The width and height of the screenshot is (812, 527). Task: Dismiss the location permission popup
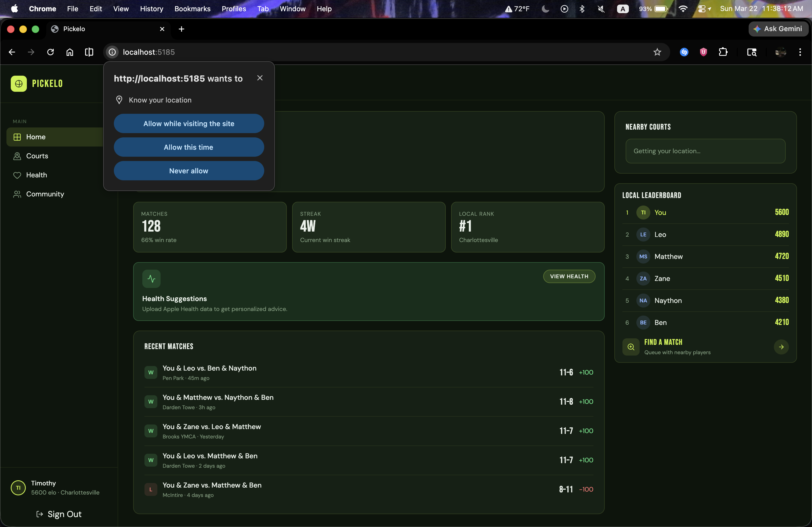click(x=260, y=78)
